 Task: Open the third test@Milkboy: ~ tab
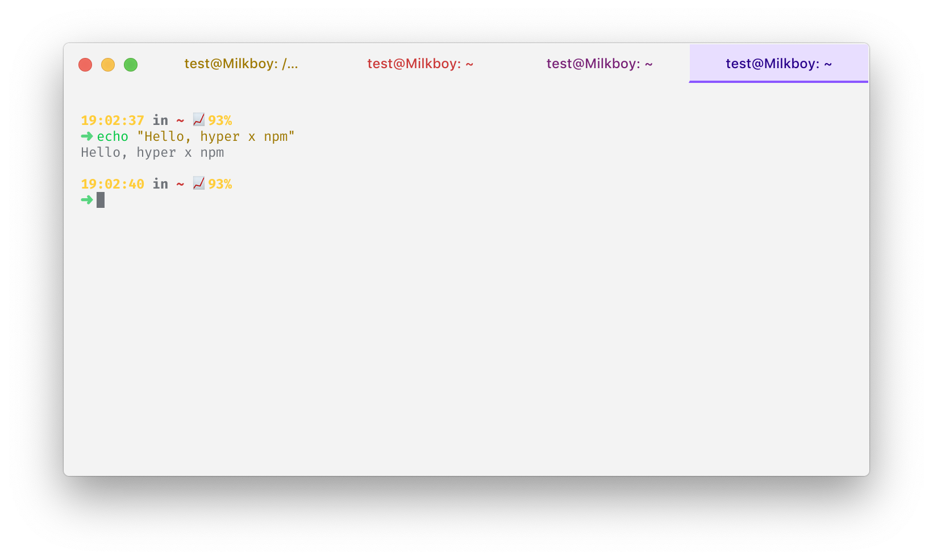click(599, 64)
